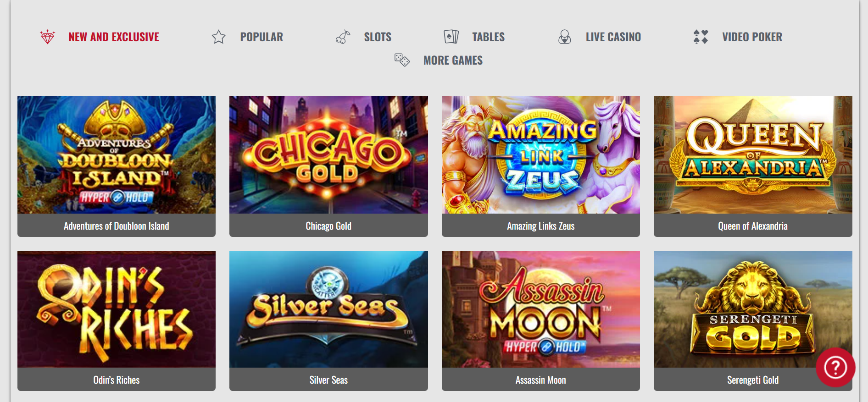The width and height of the screenshot is (868, 402).
Task: Select the Video Poker tab
Action: point(752,37)
